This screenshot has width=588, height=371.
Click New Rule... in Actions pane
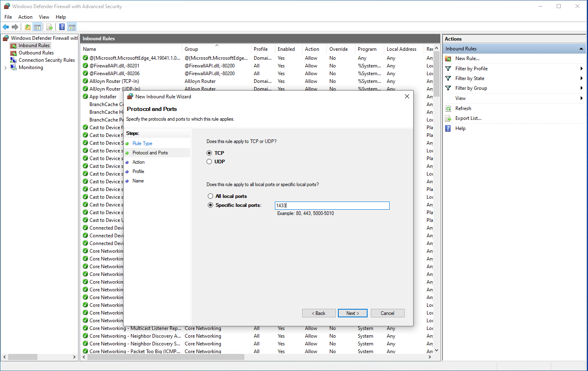[467, 59]
